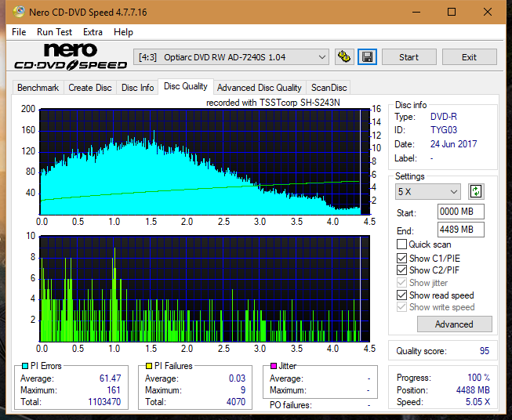512x420 pixels.
Task: Click the Position value 4488 MB
Action: 473,390
